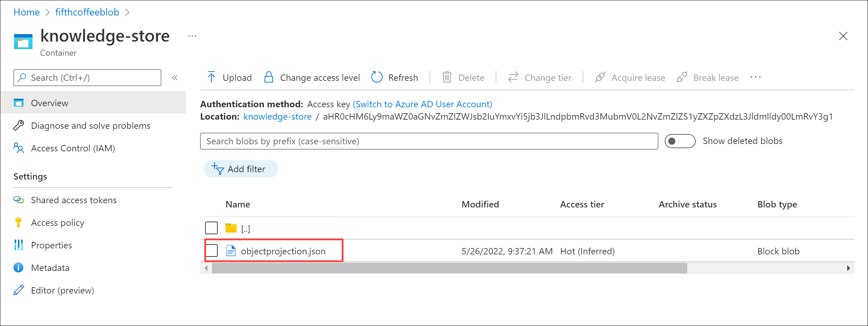This screenshot has height=326, width=868.
Task: Sort by the Archive status column header
Action: click(x=688, y=204)
